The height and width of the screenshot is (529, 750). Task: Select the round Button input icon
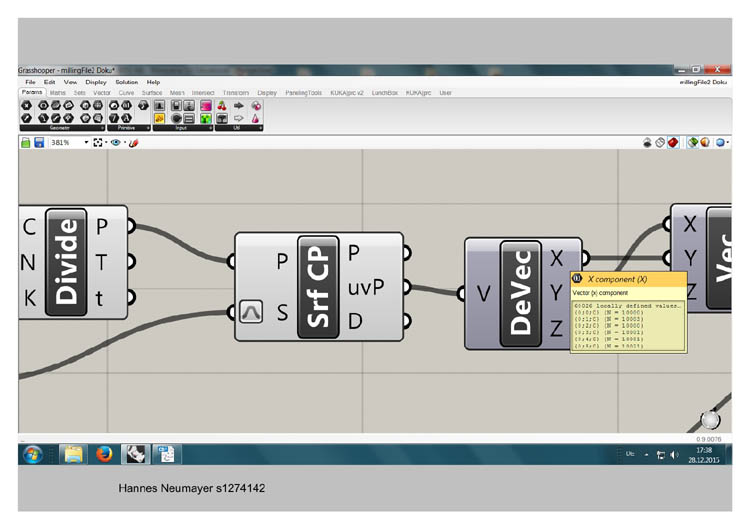click(176, 118)
